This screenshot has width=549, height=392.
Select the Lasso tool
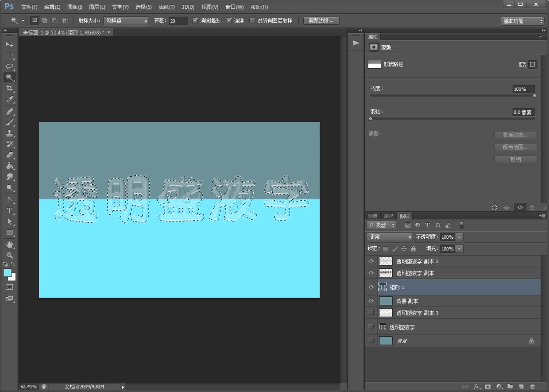point(9,66)
